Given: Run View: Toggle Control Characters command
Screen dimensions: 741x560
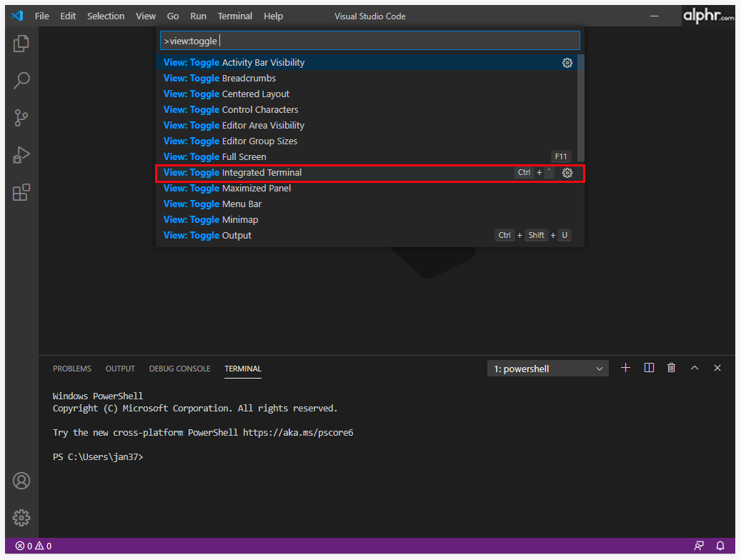Looking at the screenshot, I should coord(367,109).
